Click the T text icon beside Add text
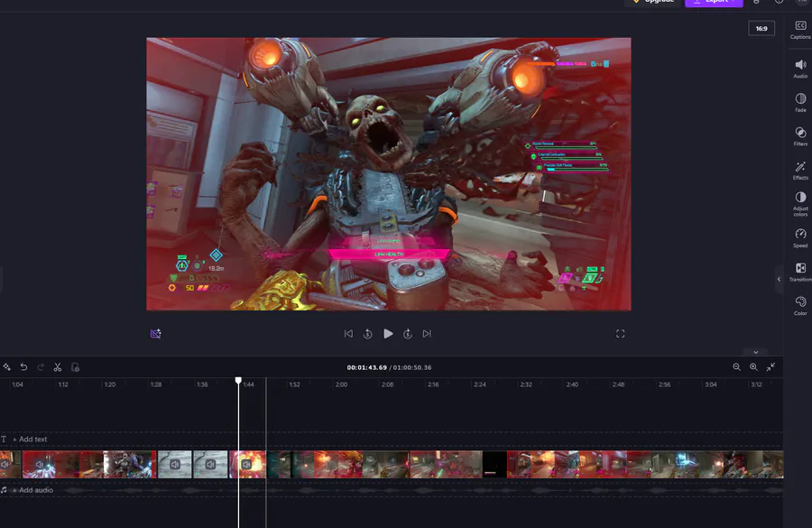 (x=4, y=439)
